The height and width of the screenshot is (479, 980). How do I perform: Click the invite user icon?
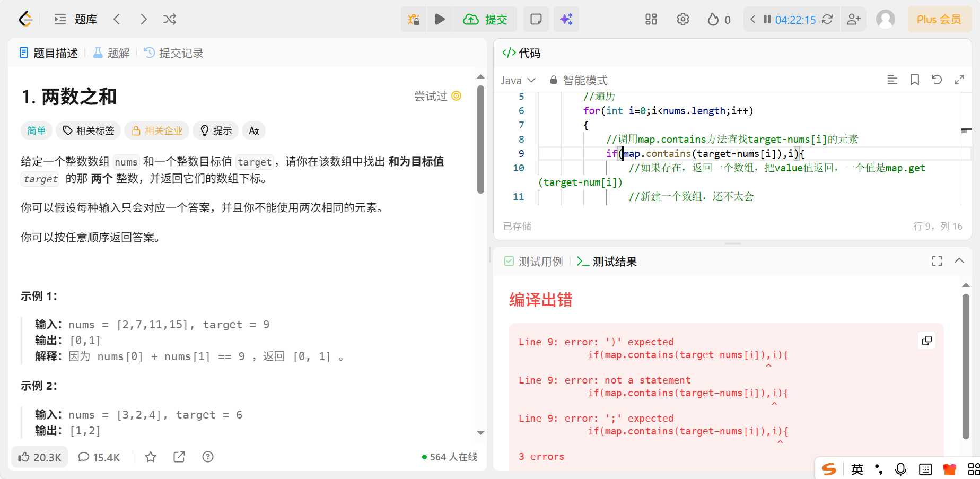854,20
